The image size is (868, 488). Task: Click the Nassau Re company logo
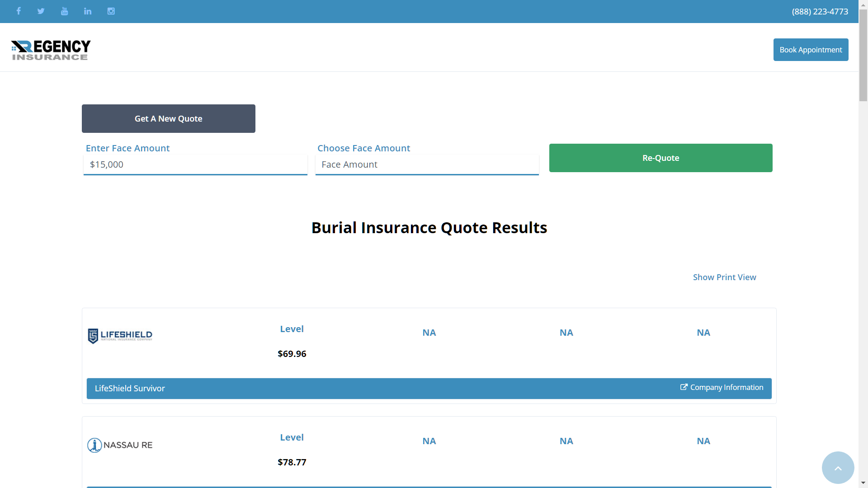click(x=120, y=445)
